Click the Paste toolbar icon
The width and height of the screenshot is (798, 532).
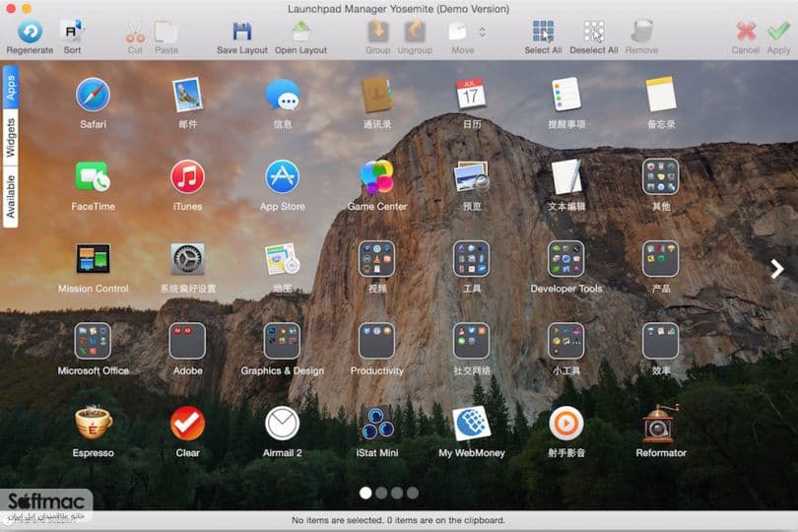pos(166,33)
